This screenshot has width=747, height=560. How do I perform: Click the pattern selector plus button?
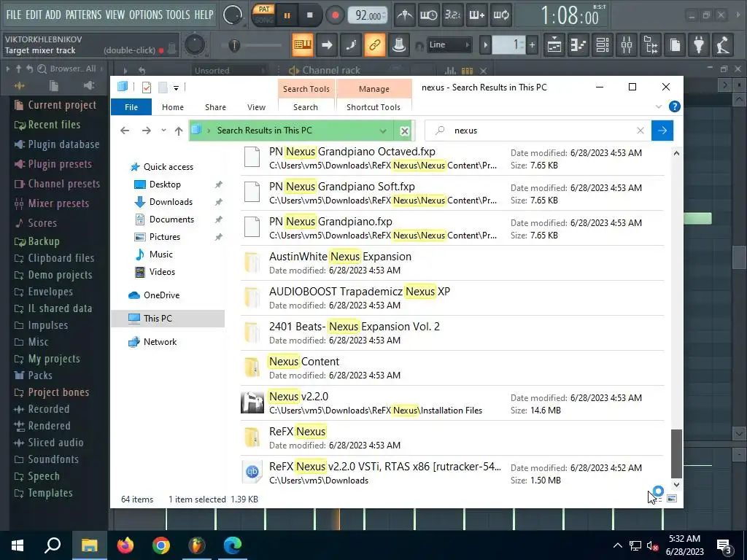[x=532, y=45]
